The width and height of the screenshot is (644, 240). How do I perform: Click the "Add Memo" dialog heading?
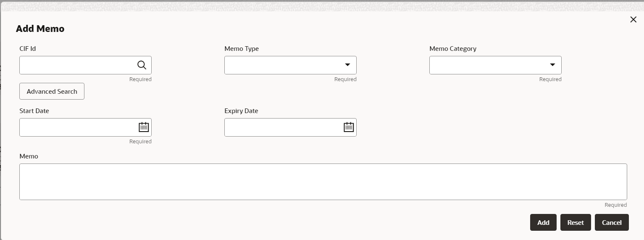pos(40,29)
